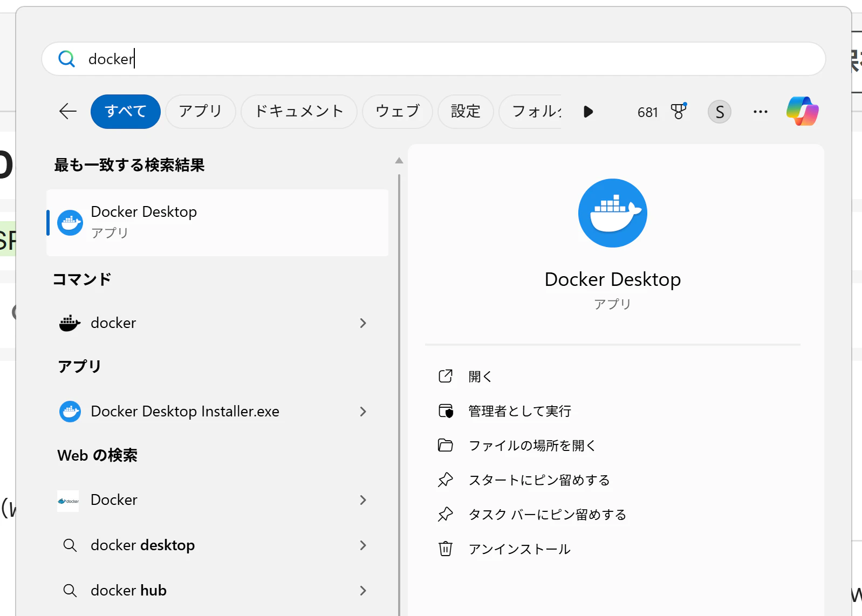Click 開く to open Docker Desktop
862x616 pixels.
point(480,377)
